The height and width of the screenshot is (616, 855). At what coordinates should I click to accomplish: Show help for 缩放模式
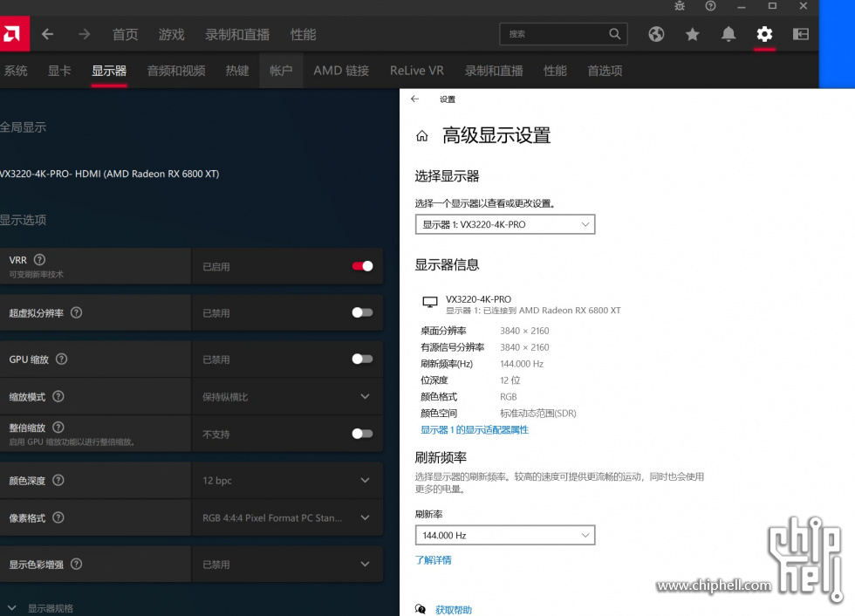[x=58, y=396]
